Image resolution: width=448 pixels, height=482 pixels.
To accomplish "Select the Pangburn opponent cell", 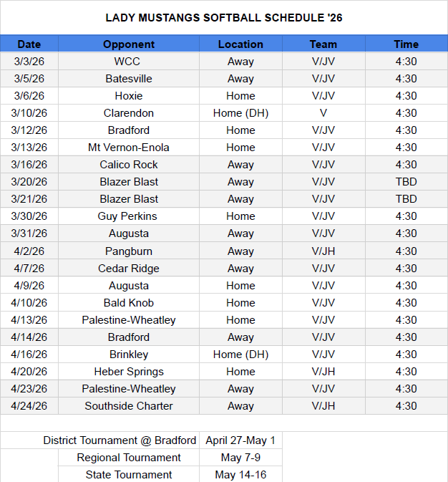I will [x=129, y=251].
